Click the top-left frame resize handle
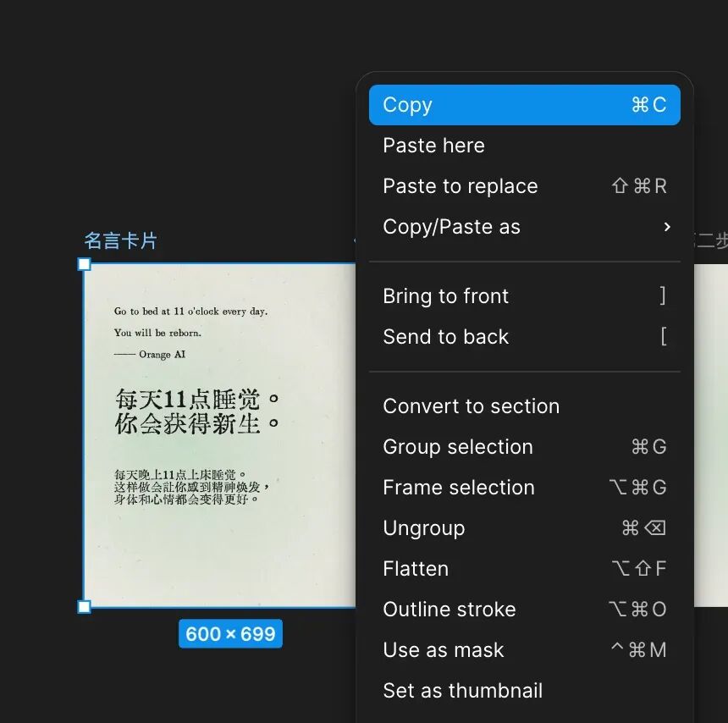This screenshot has width=728, height=723. point(84,264)
